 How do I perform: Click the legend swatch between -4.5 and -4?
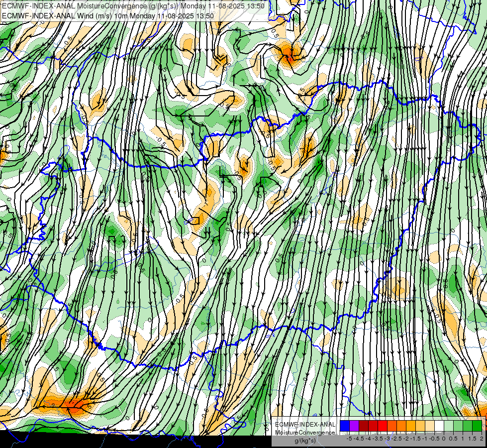point(364,426)
